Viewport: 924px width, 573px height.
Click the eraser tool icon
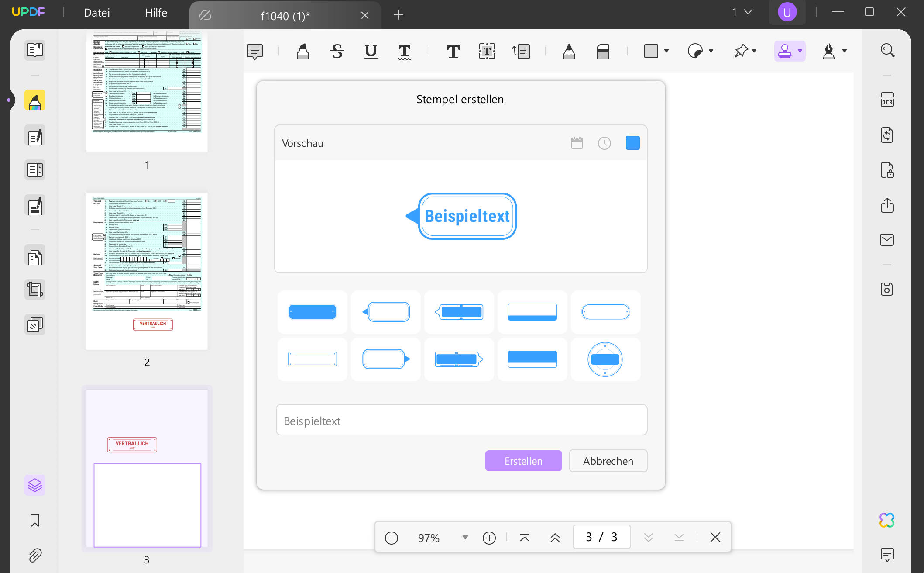click(x=603, y=51)
